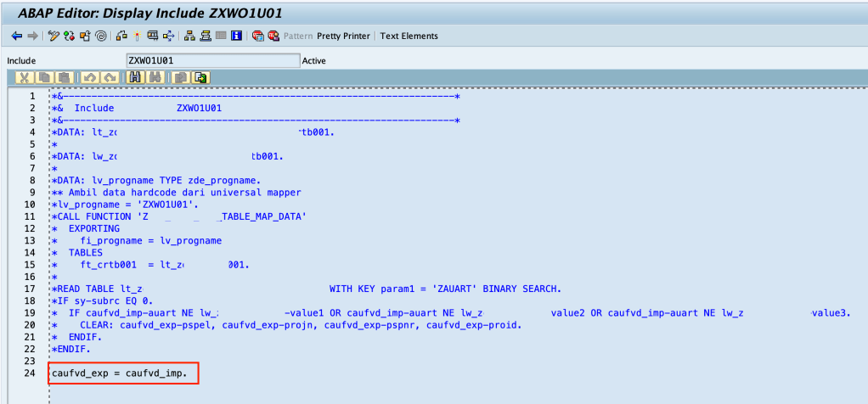The height and width of the screenshot is (404, 868).
Task: Open the Text Elements button
Action: [409, 36]
